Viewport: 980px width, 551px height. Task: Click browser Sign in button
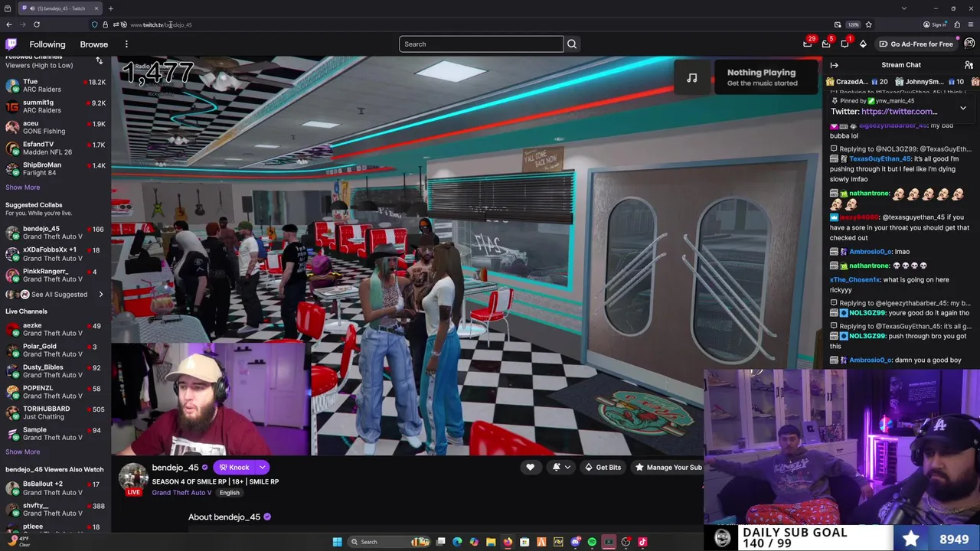click(x=936, y=24)
